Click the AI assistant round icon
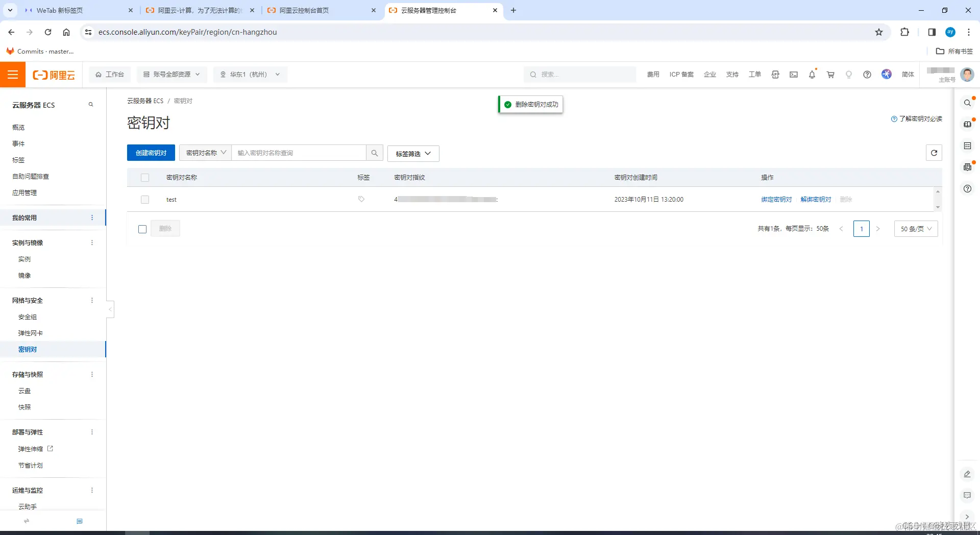This screenshot has width=980, height=535. click(x=887, y=74)
